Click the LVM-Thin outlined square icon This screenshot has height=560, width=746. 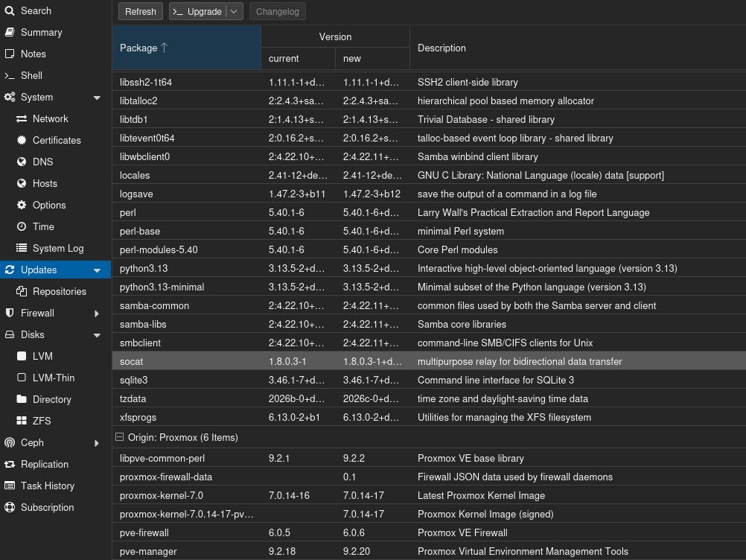pos(22,378)
